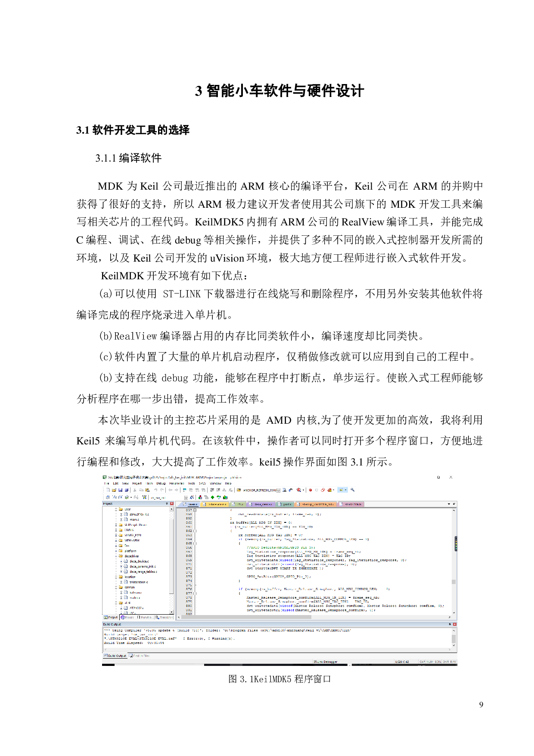Image resolution: width=534 pixels, height=756 pixels.
Task: Click the Navigate Backward arrow icon
Action: (x=171, y=490)
